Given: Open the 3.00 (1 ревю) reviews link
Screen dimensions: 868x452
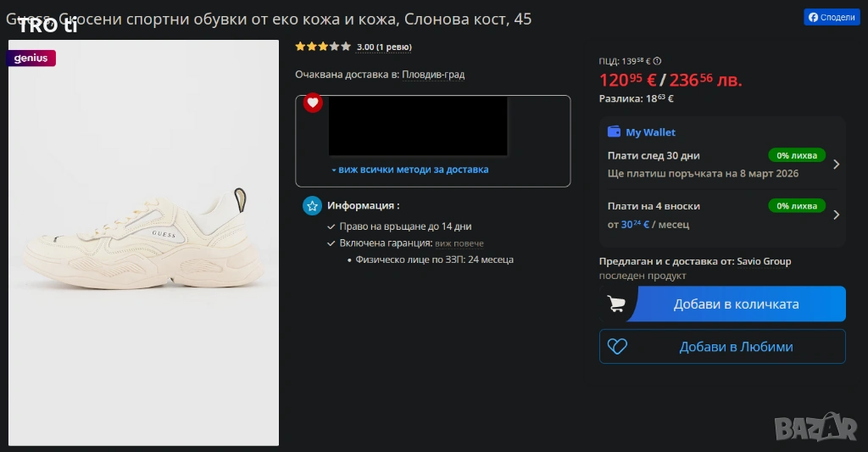Looking at the screenshot, I should coord(384,47).
